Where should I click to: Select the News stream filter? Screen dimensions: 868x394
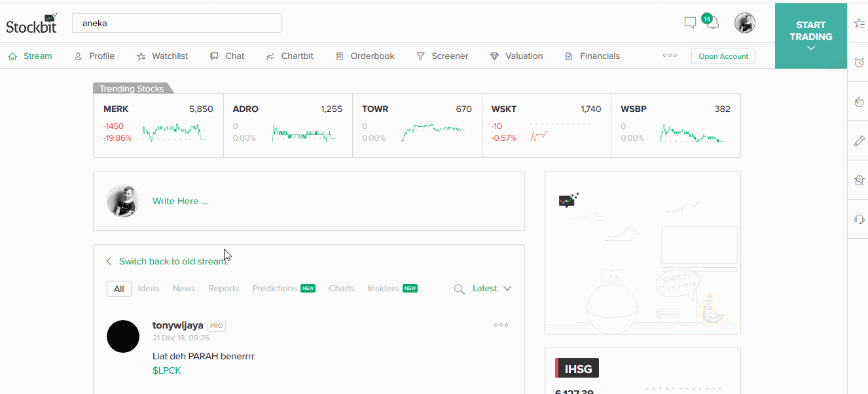(184, 289)
